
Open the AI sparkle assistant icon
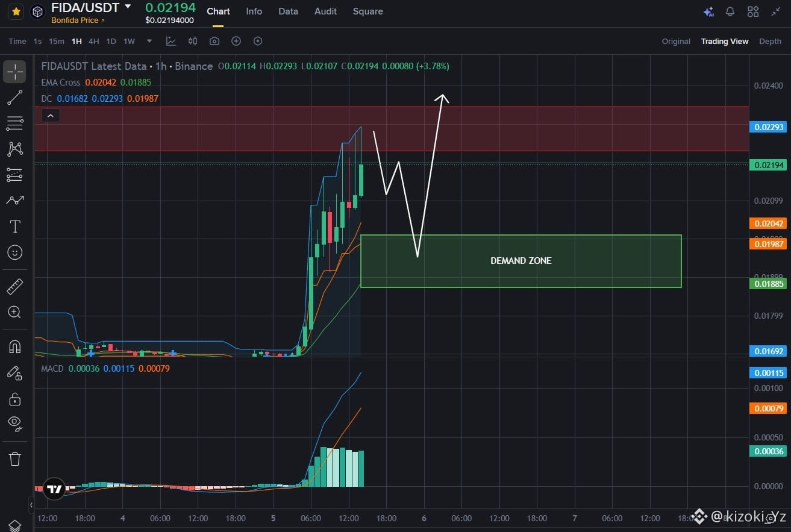click(708, 11)
